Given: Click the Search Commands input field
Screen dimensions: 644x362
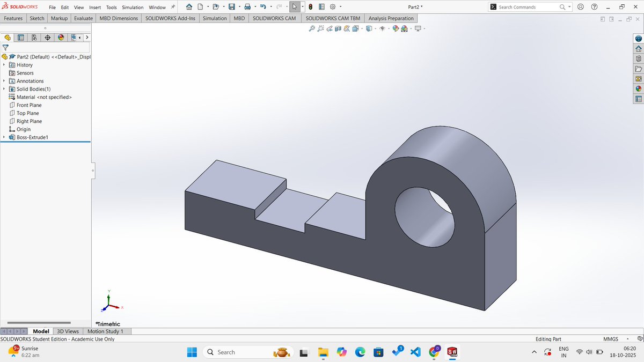Looking at the screenshot, I should tap(529, 7).
